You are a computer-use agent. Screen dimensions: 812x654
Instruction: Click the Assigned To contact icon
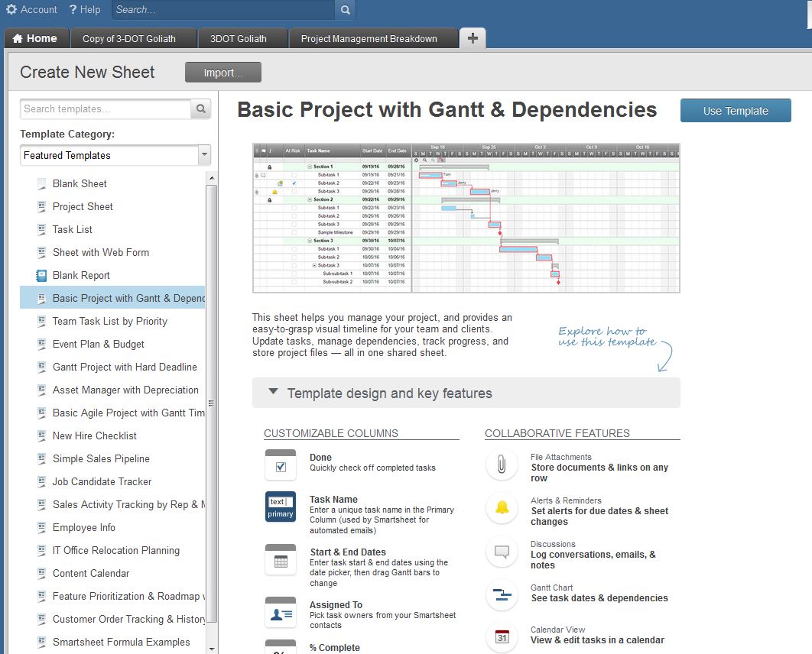point(281,613)
